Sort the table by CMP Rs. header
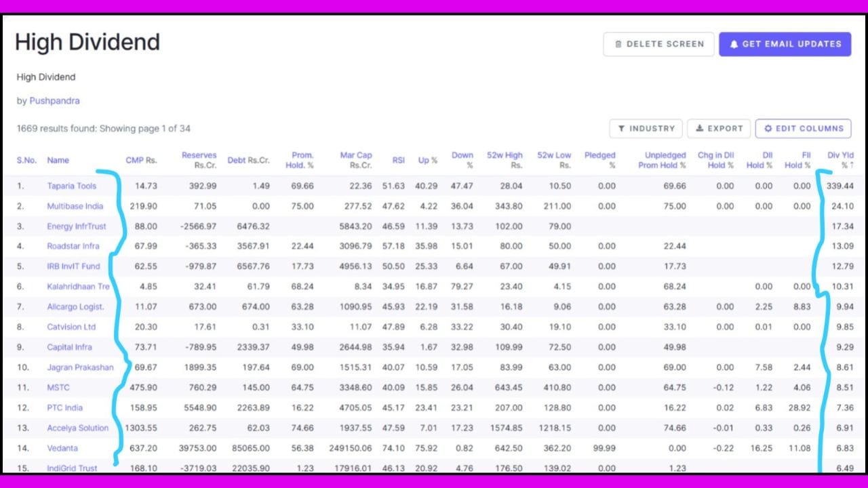 [x=140, y=160]
